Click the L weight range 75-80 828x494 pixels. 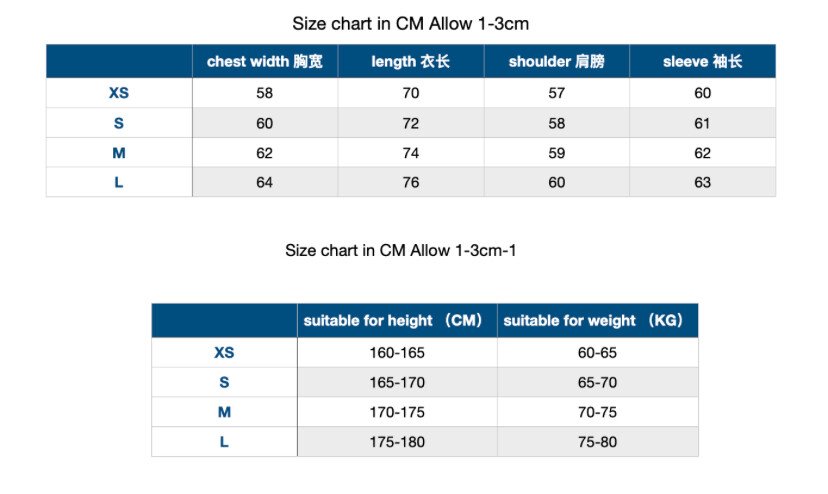597,442
